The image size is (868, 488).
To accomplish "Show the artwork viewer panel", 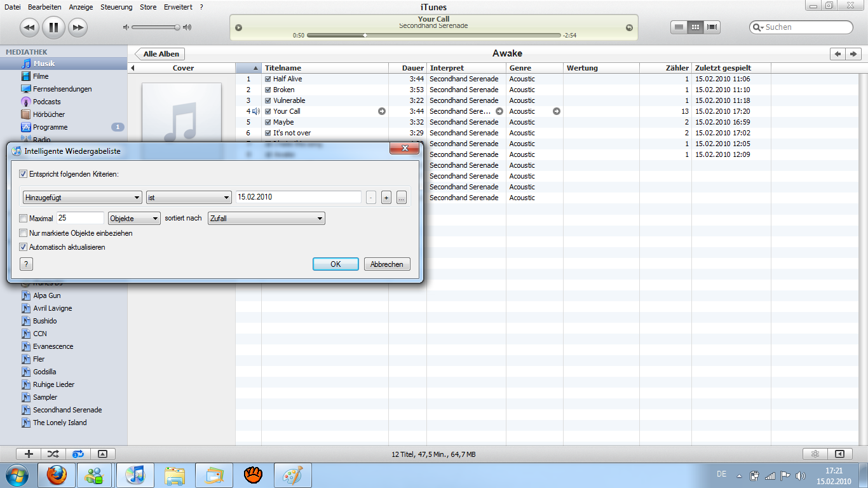I will (102, 454).
